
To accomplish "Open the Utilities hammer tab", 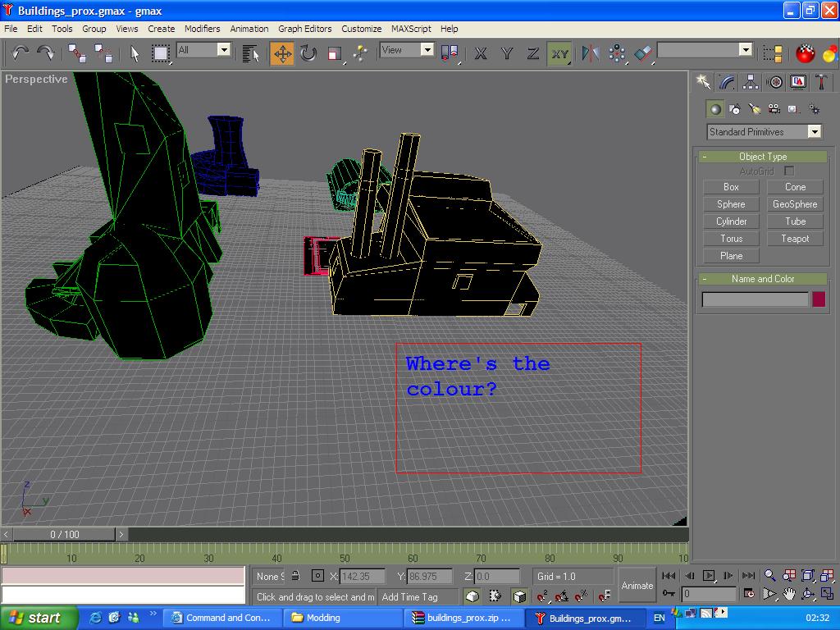I will click(820, 82).
